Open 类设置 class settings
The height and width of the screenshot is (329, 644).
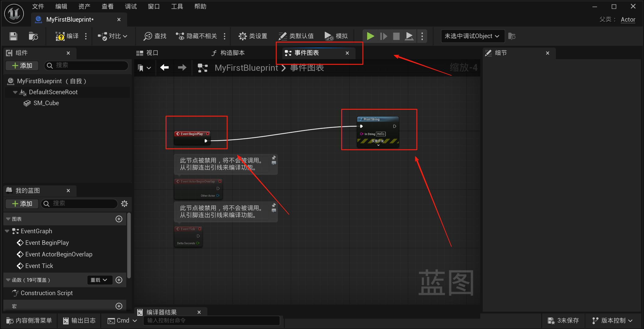(x=253, y=36)
